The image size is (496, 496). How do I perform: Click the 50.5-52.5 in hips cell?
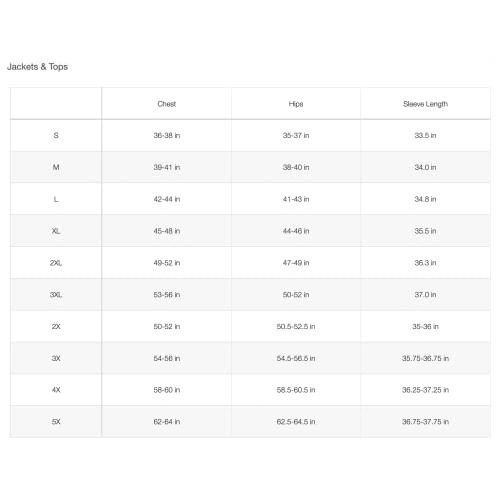pyautogui.click(x=296, y=326)
